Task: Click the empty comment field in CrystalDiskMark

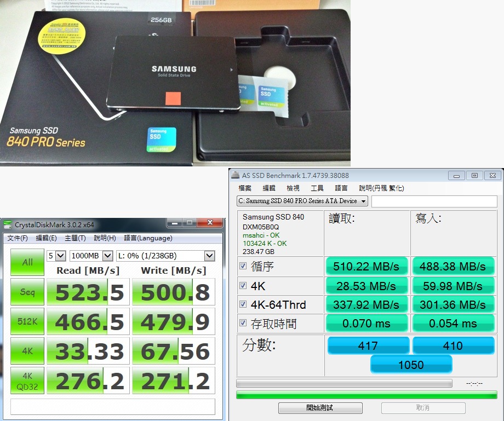Action: coord(113,407)
